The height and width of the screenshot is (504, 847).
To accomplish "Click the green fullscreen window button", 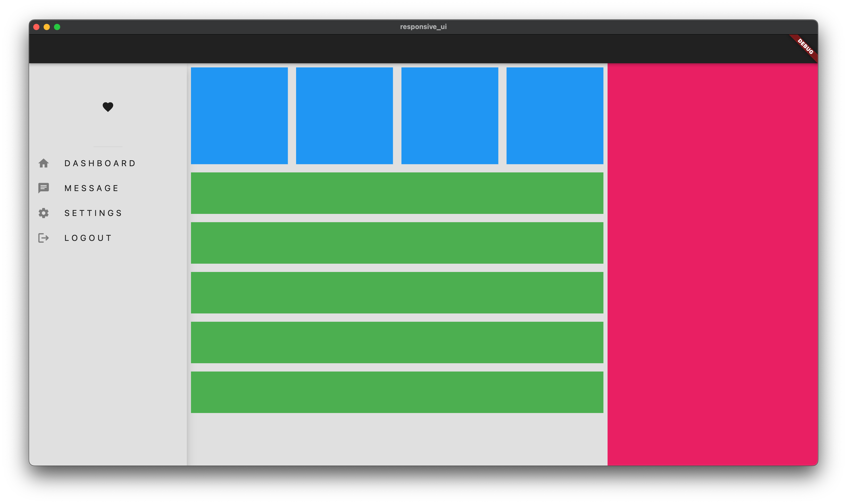I will coord(57,27).
